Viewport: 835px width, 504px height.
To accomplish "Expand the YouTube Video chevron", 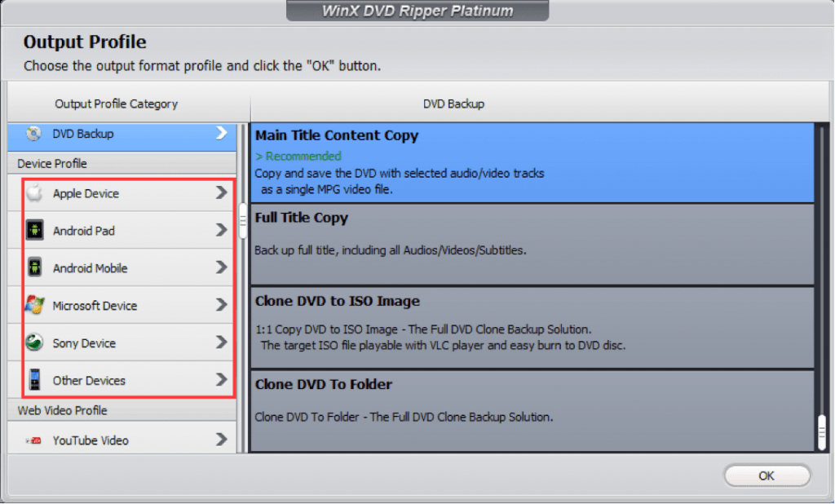I will [x=222, y=440].
